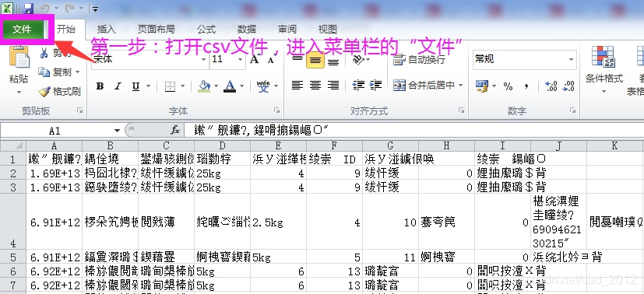Viewport: 644px width, 294px height.
Task: Toggle bottom align
Action: pos(333,61)
